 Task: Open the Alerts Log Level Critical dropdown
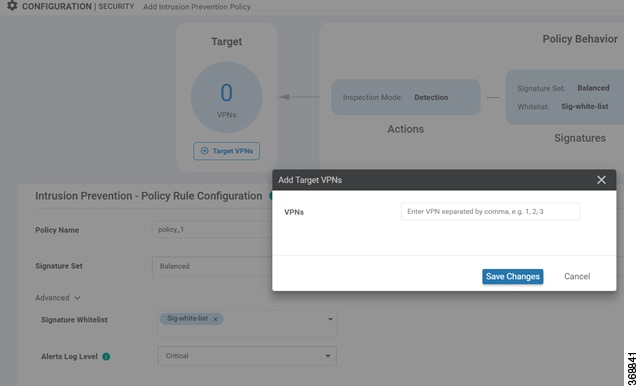coord(247,356)
